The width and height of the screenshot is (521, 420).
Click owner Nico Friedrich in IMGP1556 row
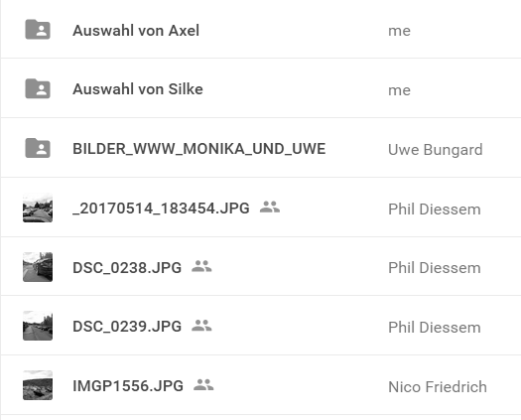(x=438, y=387)
